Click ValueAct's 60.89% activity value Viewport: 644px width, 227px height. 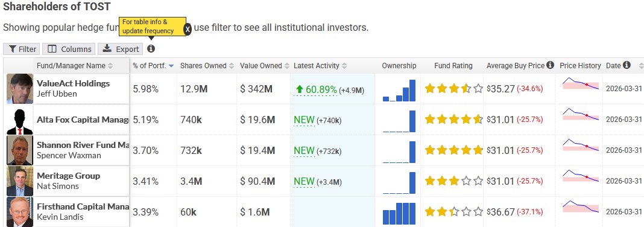point(321,89)
